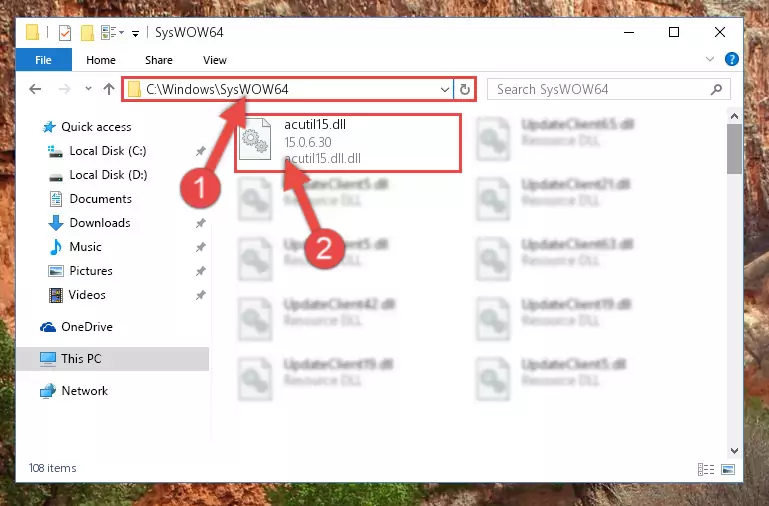Click the Documents page icon
Viewport: 769px width, 506px height.
pyautogui.click(x=56, y=199)
